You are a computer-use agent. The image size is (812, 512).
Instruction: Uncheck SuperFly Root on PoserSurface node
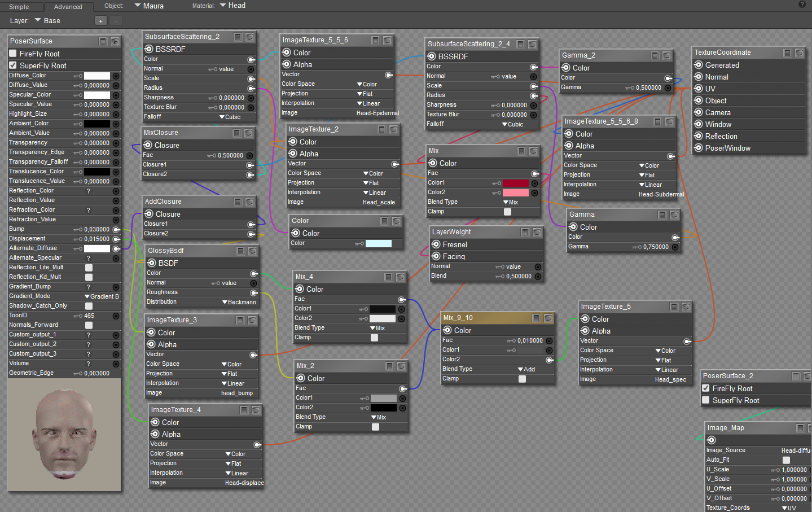13,65
